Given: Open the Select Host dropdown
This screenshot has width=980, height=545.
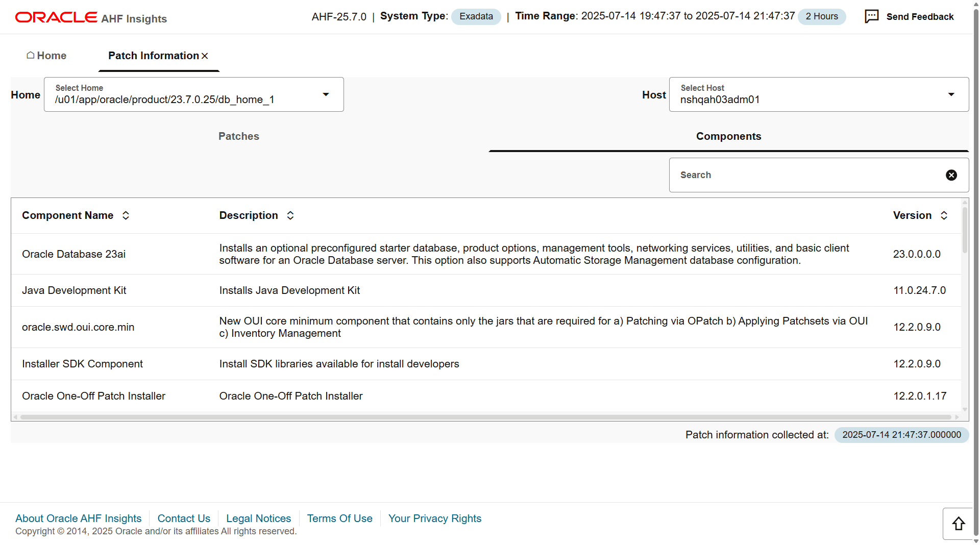Looking at the screenshot, I should pos(819,94).
